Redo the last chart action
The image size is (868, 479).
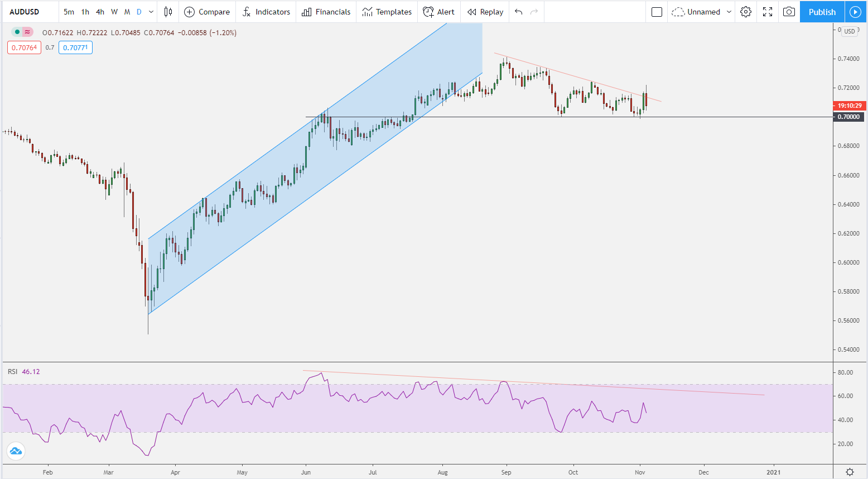(x=534, y=12)
